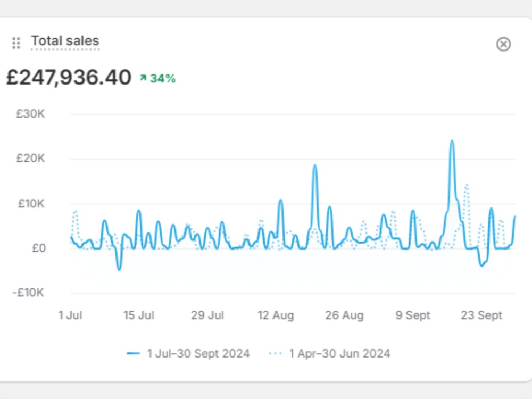Click the £30K y-axis label
The width and height of the screenshot is (532, 399).
pyautogui.click(x=30, y=114)
